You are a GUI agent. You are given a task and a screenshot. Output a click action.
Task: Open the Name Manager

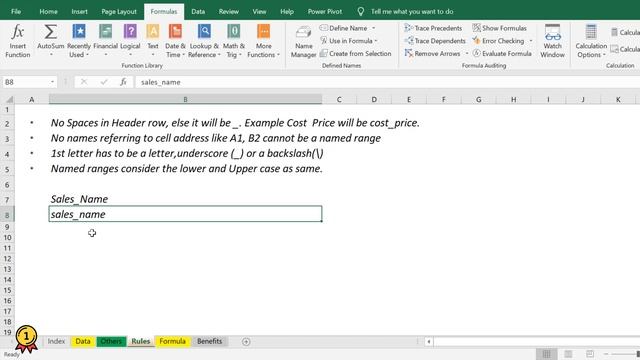click(304, 41)
